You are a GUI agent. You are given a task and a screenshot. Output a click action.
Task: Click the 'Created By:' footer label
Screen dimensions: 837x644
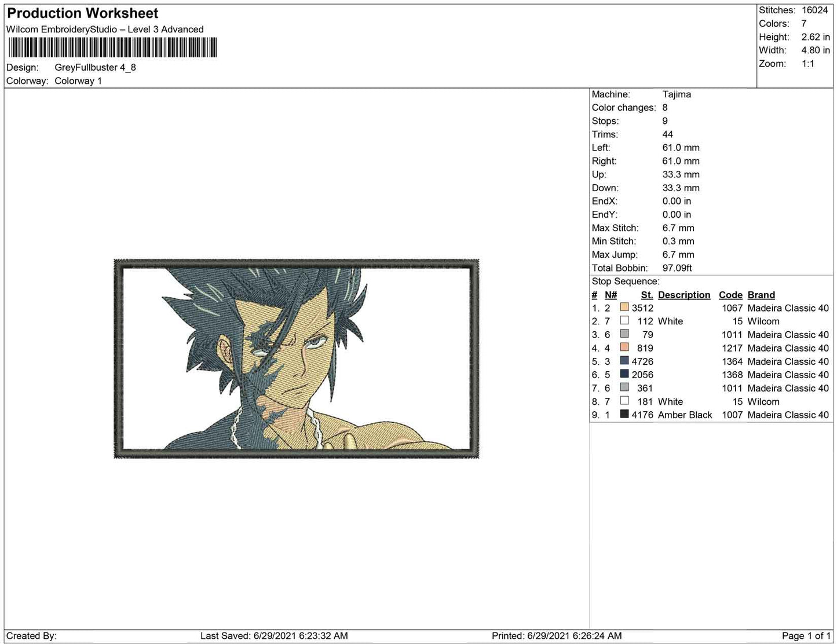click(x=32, y=636)
